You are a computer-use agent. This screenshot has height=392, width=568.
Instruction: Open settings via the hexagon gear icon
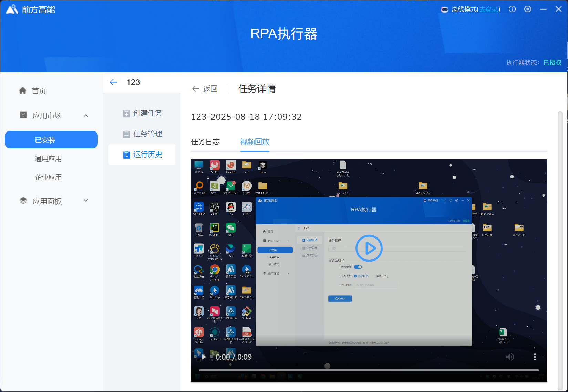pos(528,9)
